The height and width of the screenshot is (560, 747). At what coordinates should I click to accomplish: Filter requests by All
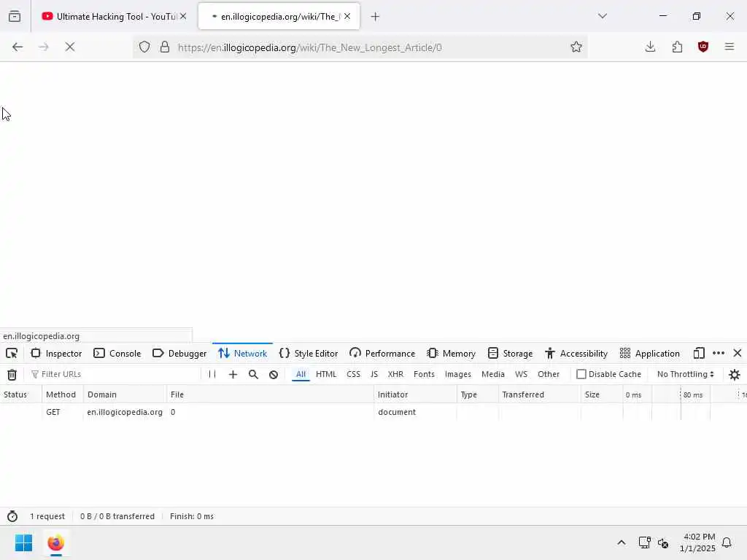pyautogui.click(x=301, y=374)
